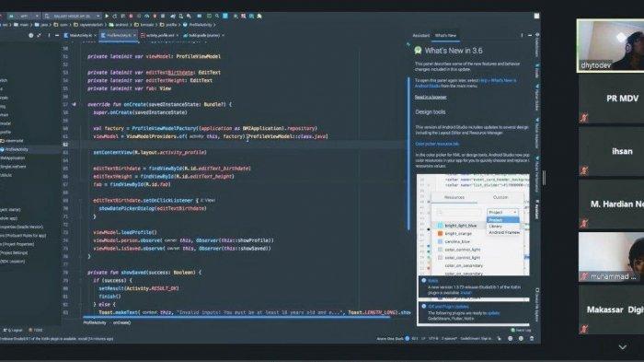Click the maximize square at IDE top right
This screenshot has height=362, width=644.
pos(536,16)
